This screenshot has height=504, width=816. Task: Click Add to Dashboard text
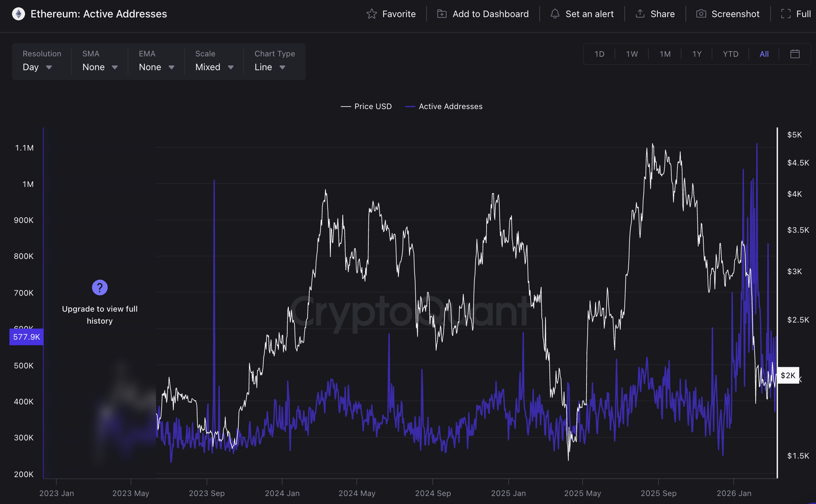[x=491, y=14]
